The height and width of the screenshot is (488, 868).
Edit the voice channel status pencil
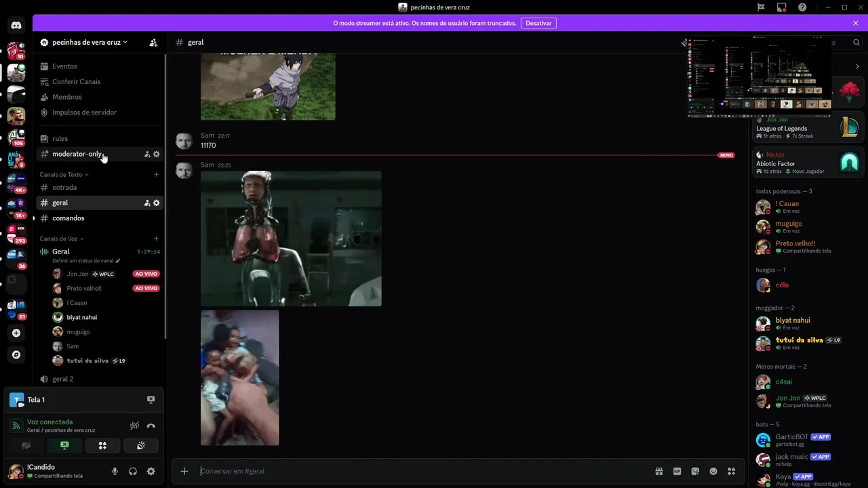pyautogui.click(x=118, y=261)
